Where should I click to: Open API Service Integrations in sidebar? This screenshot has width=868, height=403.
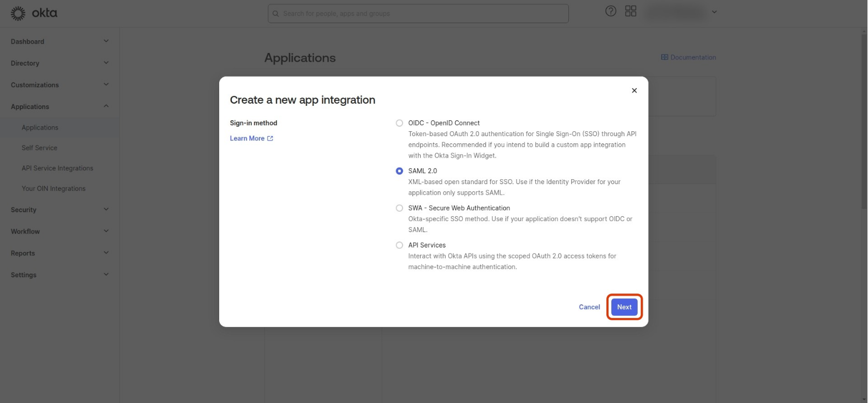58,168
